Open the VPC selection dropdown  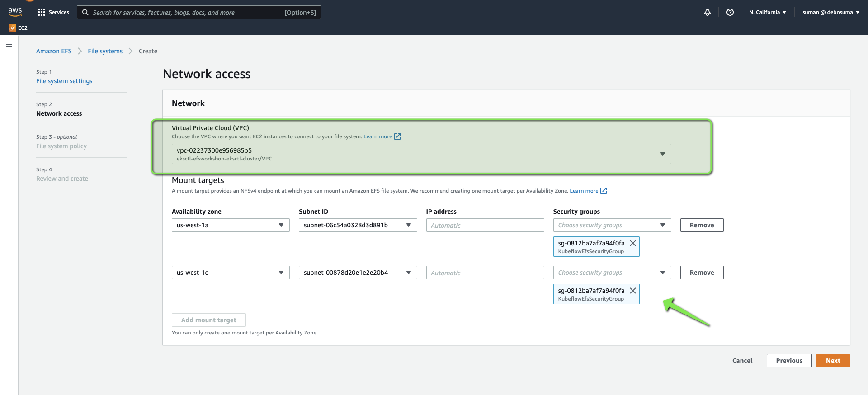tap(421, 154)
